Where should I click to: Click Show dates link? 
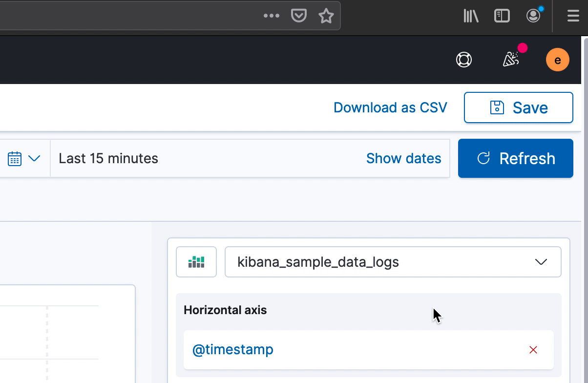coord(403,158)
